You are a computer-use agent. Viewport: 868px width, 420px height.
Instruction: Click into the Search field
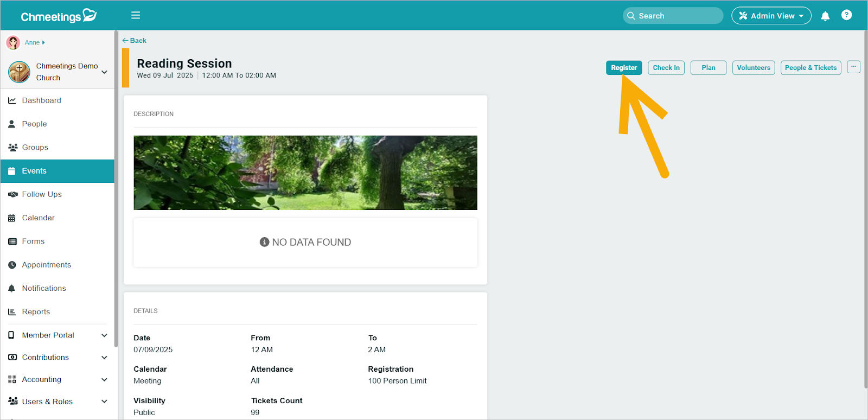pos(673,16)
